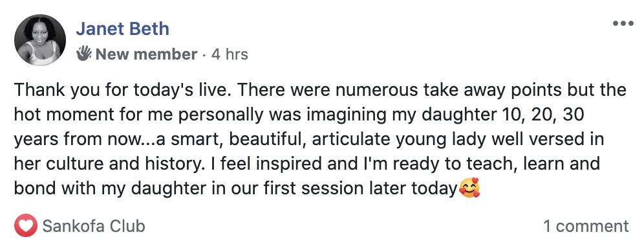Open the 4 hrs timestamp permalink
This screenshot has width=644, height=250.
pos(230,54)
